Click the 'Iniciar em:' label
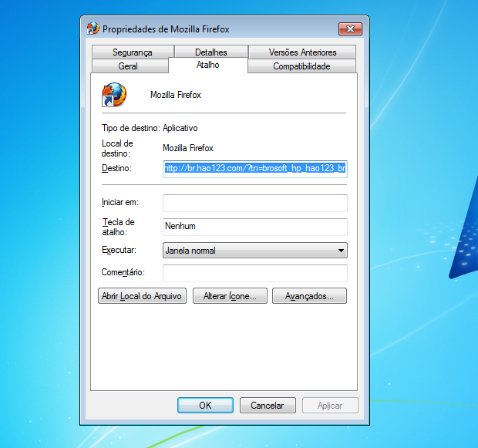This screenshot has height=448, width=478. (120, 202)
